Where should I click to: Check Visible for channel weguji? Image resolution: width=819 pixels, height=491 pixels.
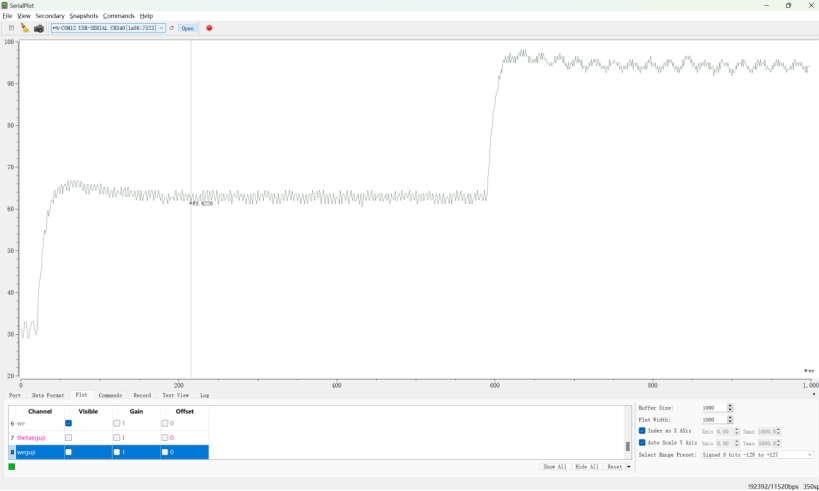point(68,452)
